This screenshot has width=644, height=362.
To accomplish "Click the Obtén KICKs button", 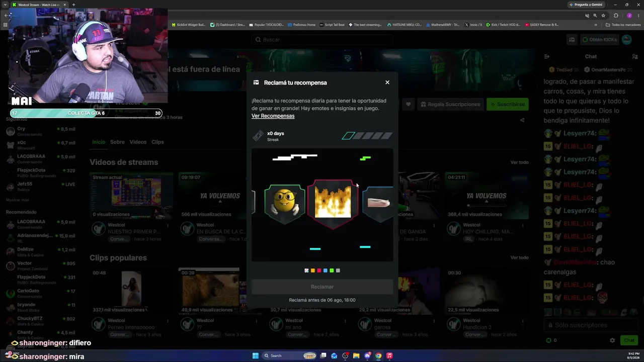I will pyautogui.click(x=599, y=40).
